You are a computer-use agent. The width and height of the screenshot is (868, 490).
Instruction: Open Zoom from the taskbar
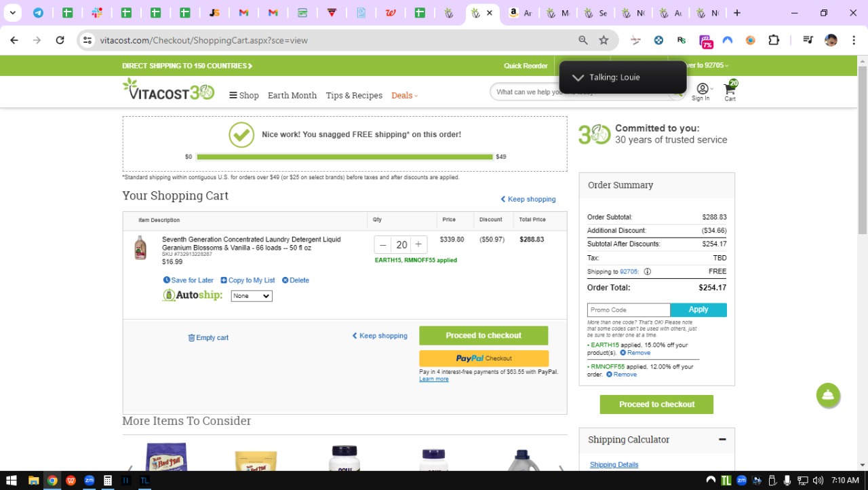[89, 480]
